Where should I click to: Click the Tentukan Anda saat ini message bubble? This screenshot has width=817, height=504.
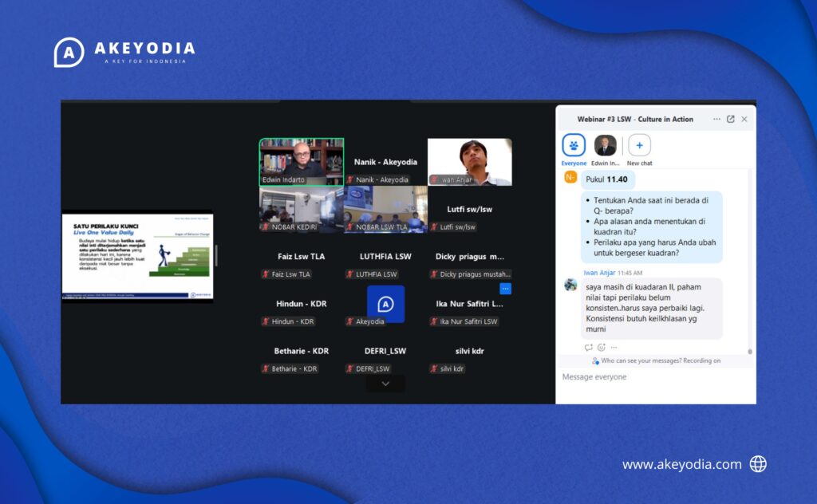[652, 227]
